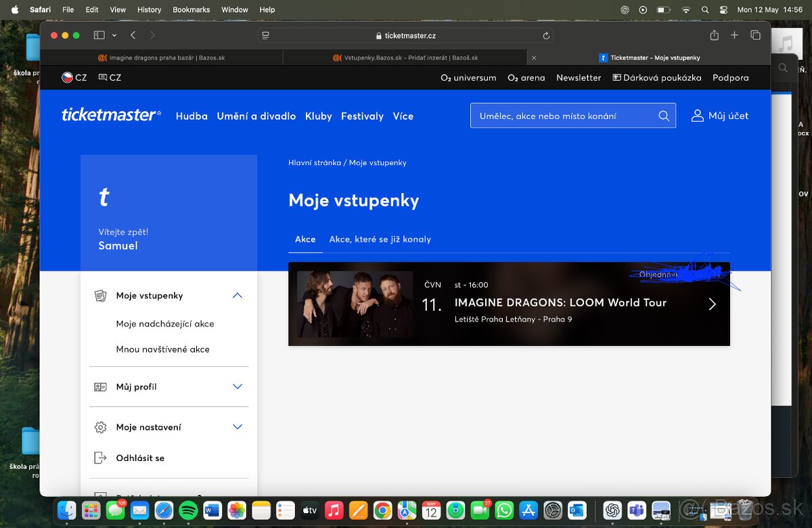
Task: Click the Czech flag CZ country selector
Action: pos(74,77)
